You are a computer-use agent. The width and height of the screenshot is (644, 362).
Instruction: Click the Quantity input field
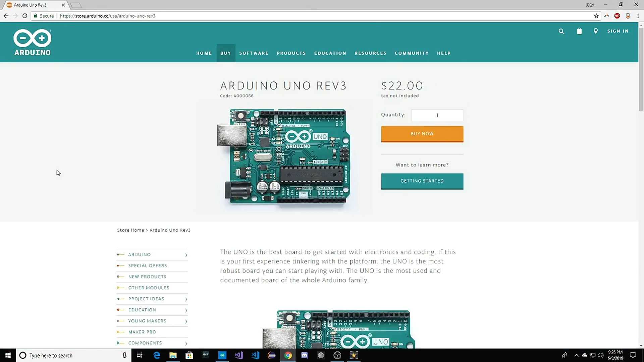[437, 115]
